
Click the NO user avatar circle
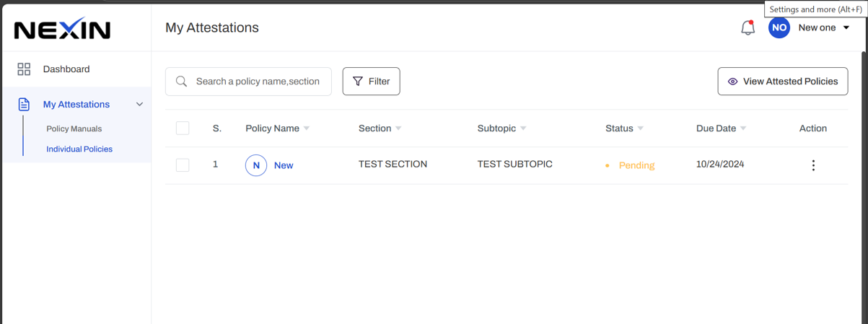coord(779,28)
